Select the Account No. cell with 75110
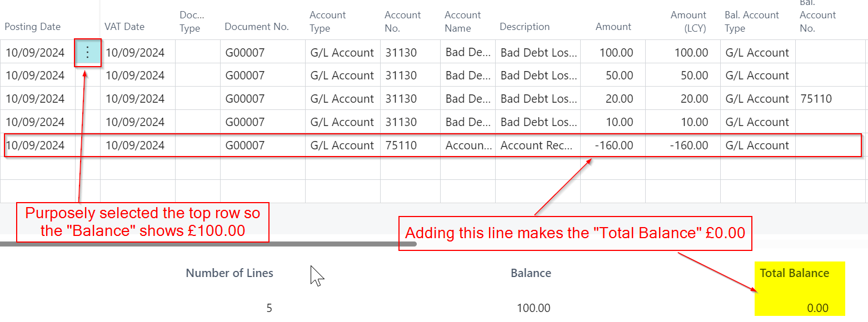 pyautogui.click(x=401, y=145)
